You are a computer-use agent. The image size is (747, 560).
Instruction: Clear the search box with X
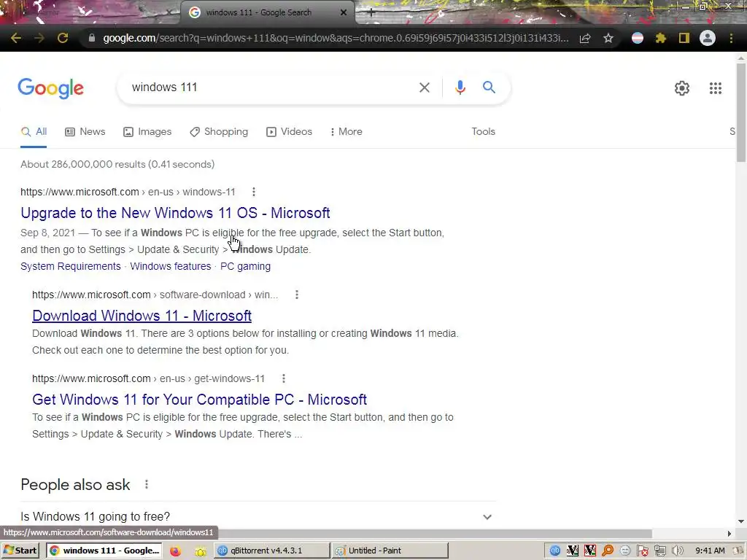(x=424, y=87)
